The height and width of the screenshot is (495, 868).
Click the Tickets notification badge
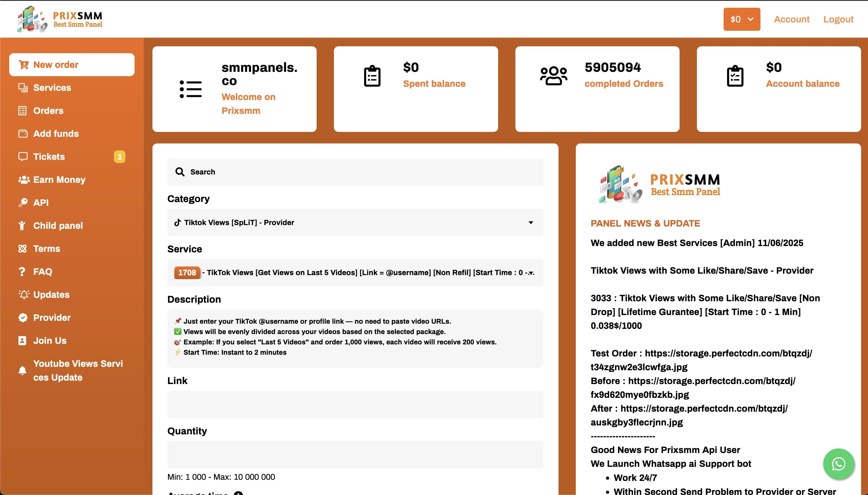[119, 157]
